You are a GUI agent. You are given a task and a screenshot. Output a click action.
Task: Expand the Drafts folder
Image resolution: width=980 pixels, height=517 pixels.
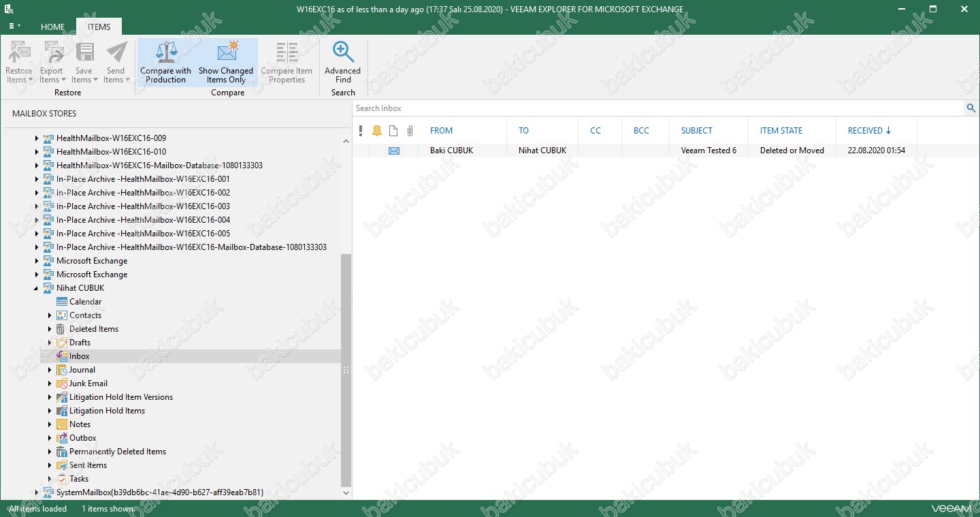(x=50, y=343)
